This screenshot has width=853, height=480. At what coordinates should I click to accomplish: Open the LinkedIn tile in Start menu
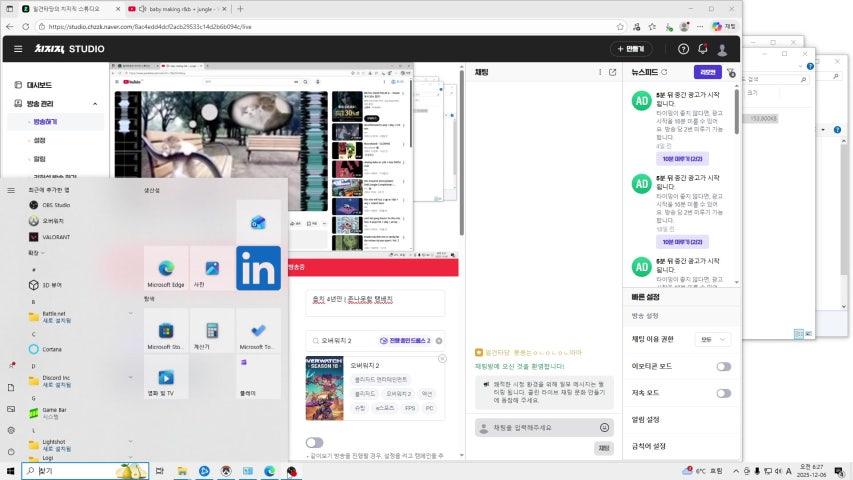(258, 268)
